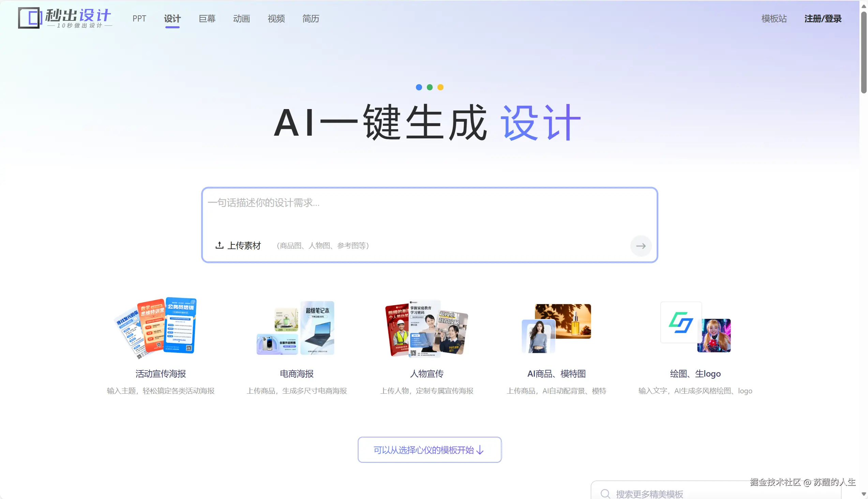868x499 pixels.
Task: Open the 电商海报 image group
Action: click(x=296, y=327)
